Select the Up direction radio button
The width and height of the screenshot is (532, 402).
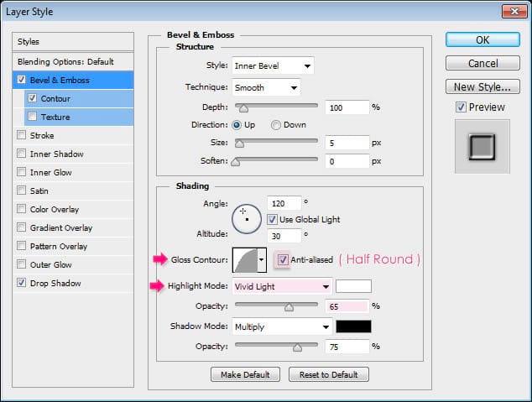237,125
